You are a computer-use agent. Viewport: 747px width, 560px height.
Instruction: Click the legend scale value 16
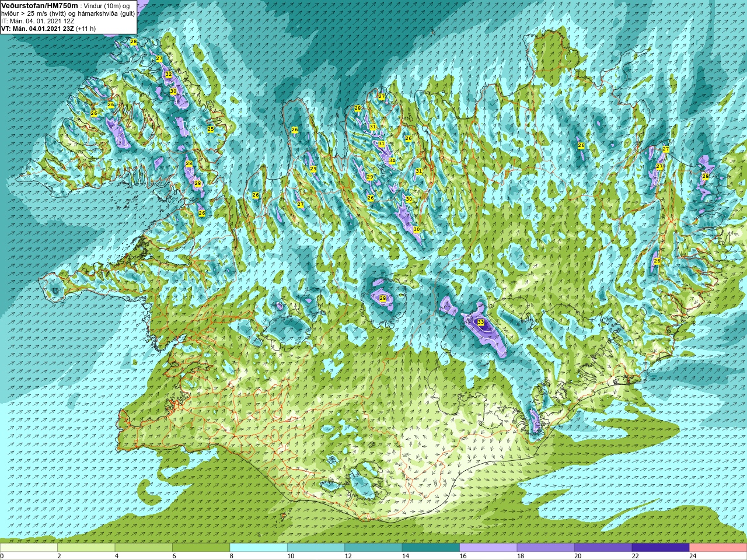[463, 556]
